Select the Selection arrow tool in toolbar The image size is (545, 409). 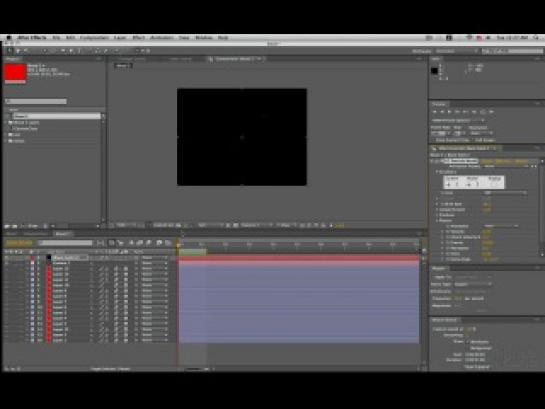(x=10, y=51)
